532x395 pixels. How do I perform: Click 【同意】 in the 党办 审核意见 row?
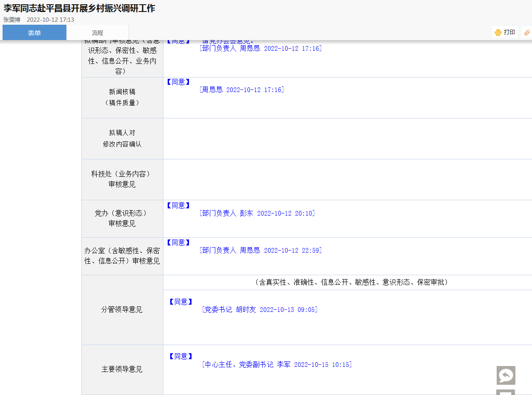(178, 205)
